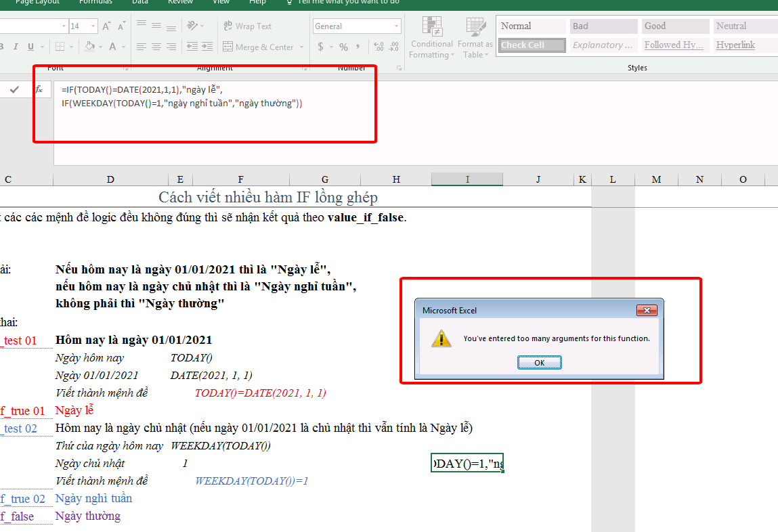The image size is (778, 532).
Task: Click title "Cách viết nhiều hàm IF lồng ghép"
Action: point(268,198)
